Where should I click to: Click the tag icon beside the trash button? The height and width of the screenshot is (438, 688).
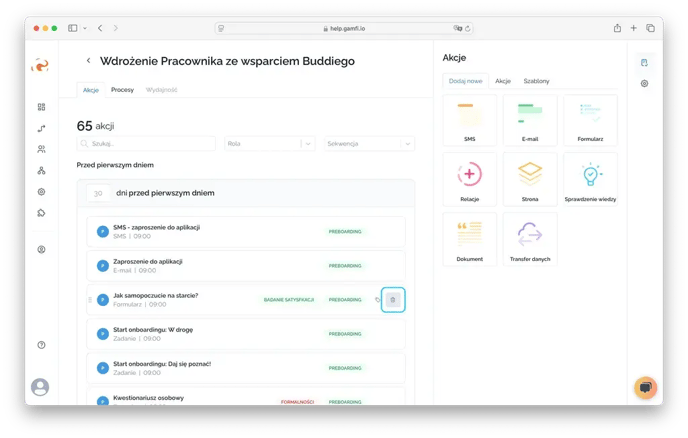377,299
